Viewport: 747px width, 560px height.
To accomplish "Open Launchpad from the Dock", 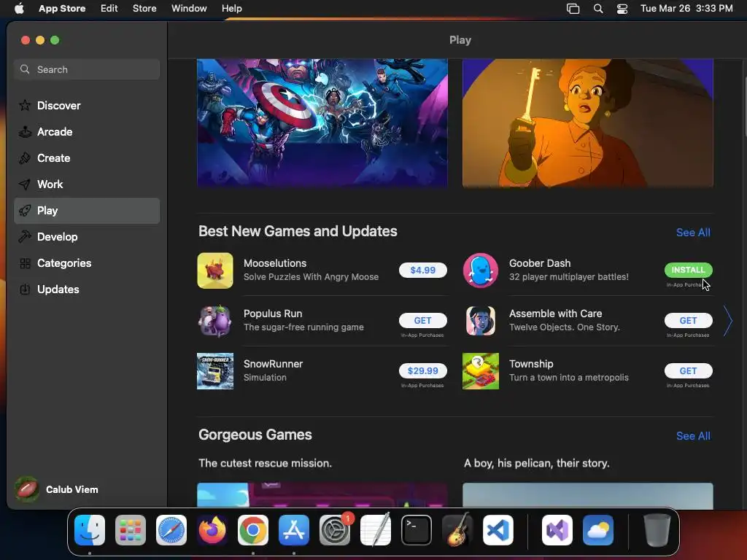I will 131,530.
